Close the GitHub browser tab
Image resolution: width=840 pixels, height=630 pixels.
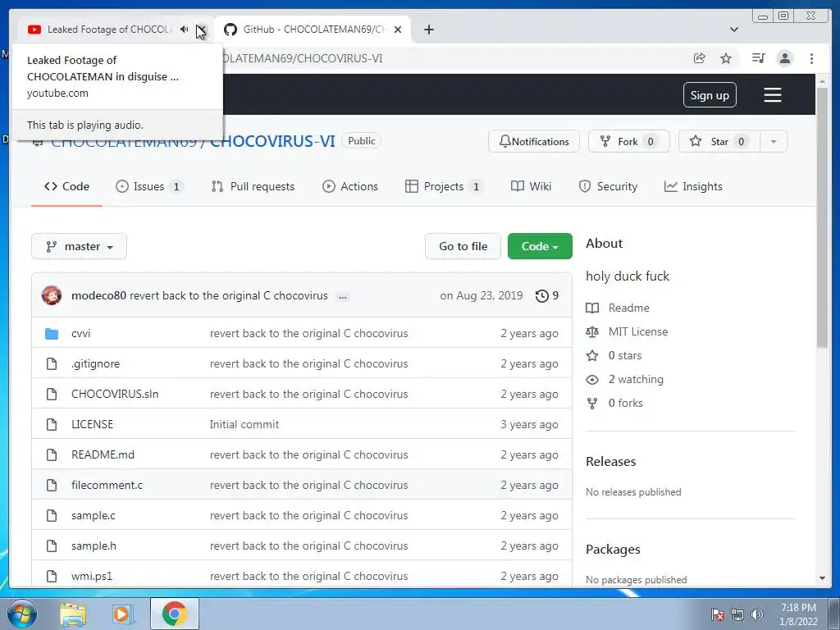pos(398,30)
